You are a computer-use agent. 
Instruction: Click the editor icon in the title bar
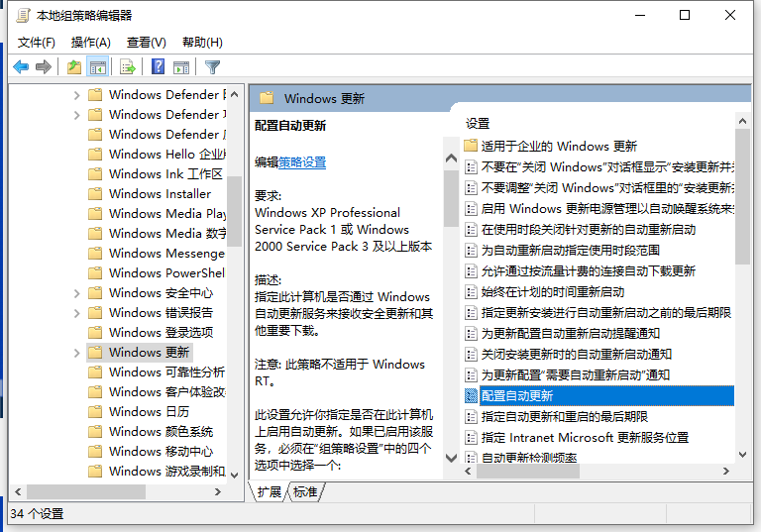coord(23,16)
